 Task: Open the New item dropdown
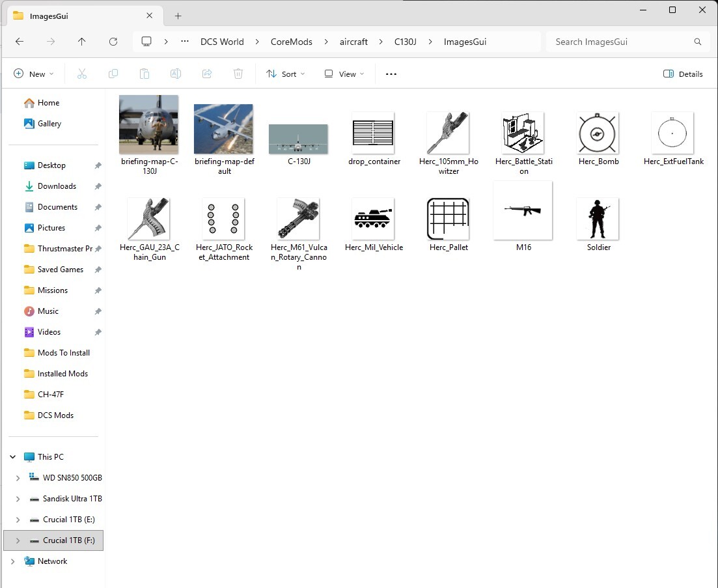click(34, 74)
